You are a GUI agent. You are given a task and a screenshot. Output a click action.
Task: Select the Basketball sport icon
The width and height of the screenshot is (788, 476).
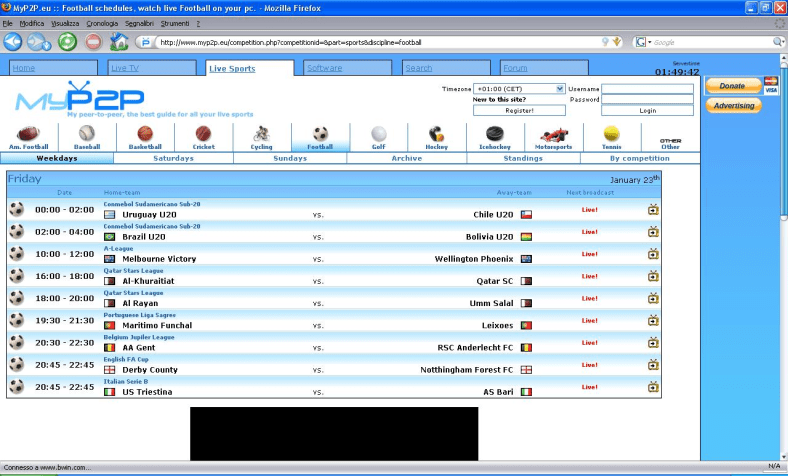145,137
